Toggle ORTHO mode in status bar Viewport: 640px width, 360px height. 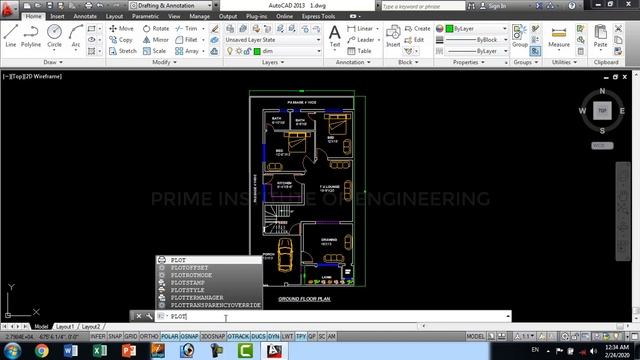(149, 336)
